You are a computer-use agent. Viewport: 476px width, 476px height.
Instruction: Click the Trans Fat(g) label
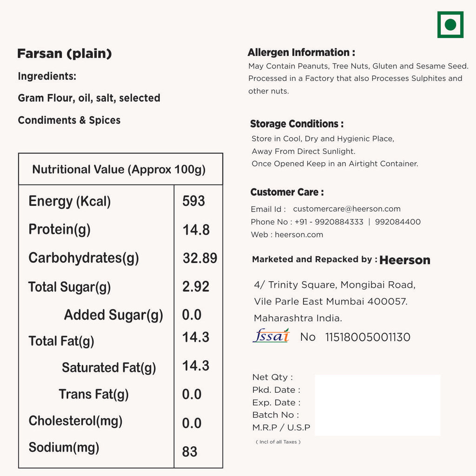[x=93, y=395]
